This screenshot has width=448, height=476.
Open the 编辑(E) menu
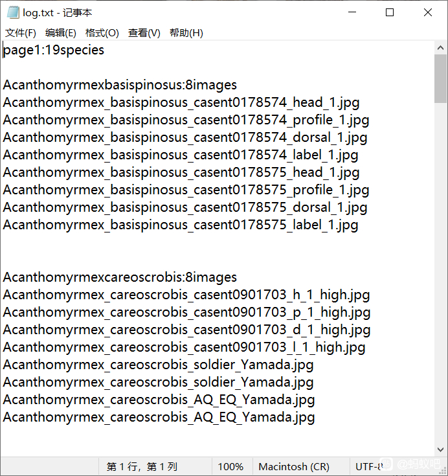pos(61,33)
